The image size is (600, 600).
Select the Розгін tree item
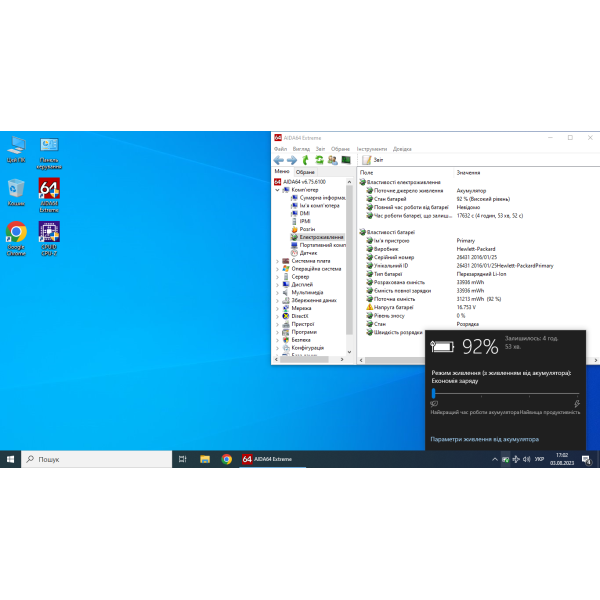tap(303, 229)
